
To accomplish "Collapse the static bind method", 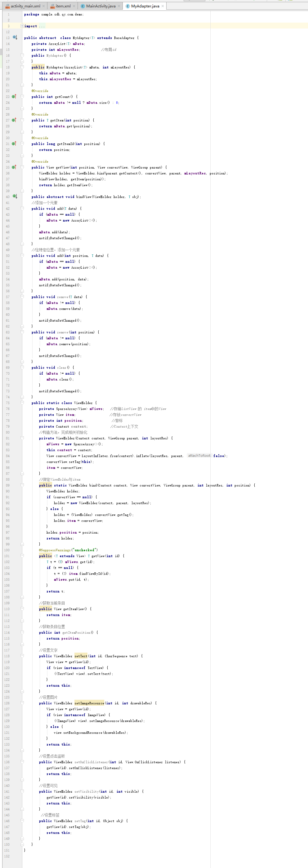I will tap(22, 485).
